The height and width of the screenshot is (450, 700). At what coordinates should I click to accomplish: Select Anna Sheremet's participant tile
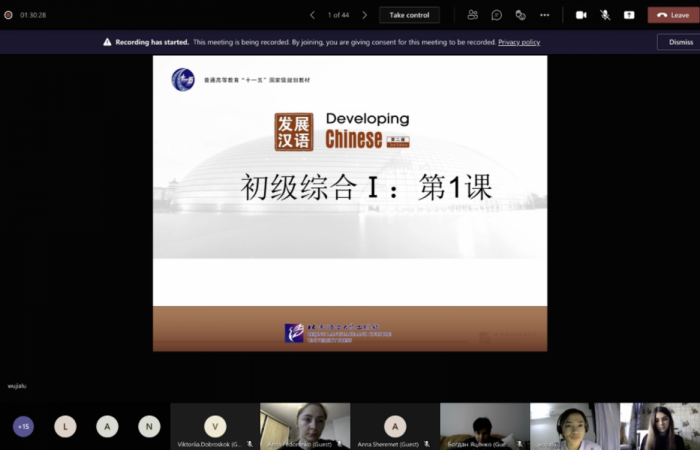tap(395, 426)
